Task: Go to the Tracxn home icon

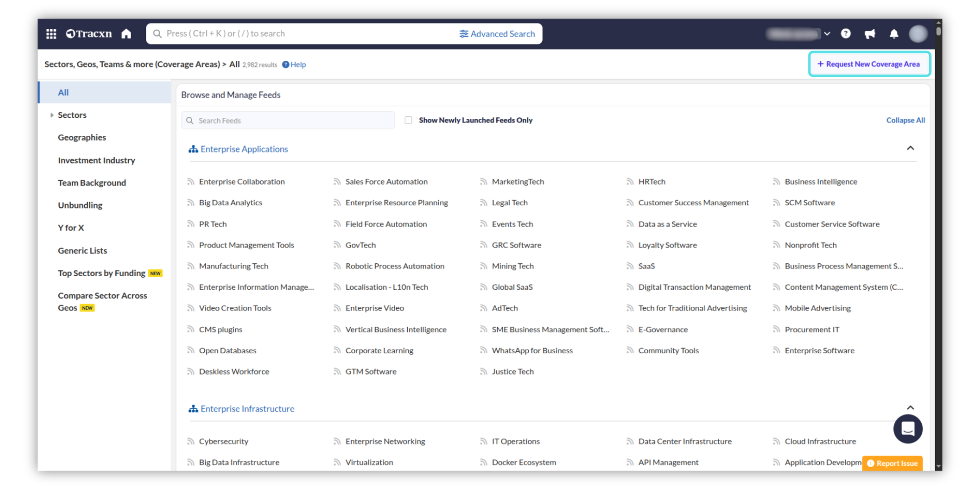Action: click(126, 34)
